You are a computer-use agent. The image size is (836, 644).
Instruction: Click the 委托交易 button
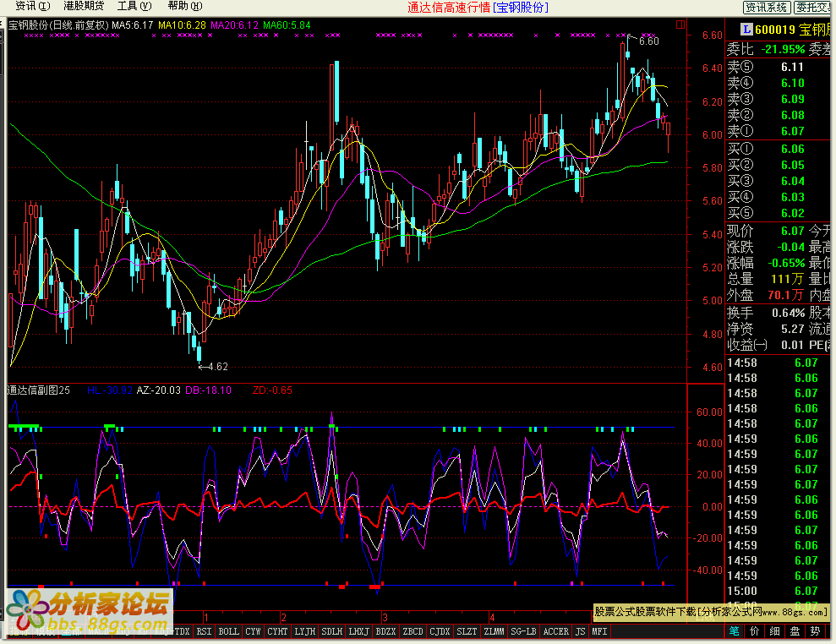[x=812, y=7]
